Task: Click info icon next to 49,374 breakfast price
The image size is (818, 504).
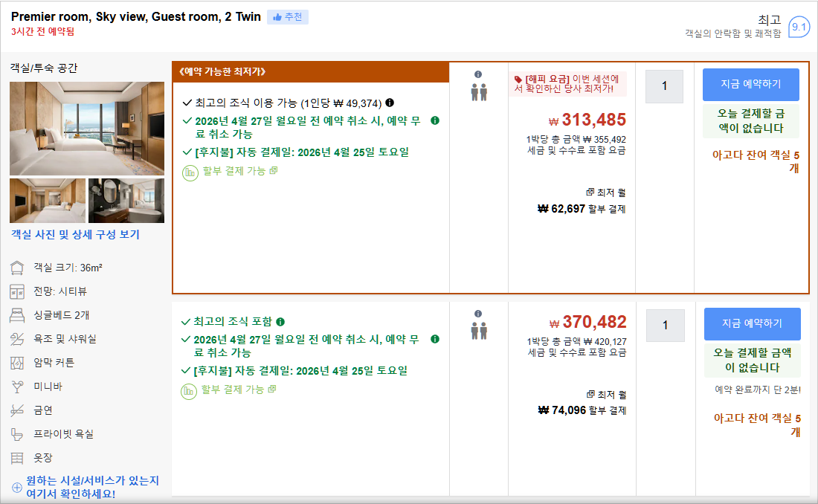Action: [390, 103]
